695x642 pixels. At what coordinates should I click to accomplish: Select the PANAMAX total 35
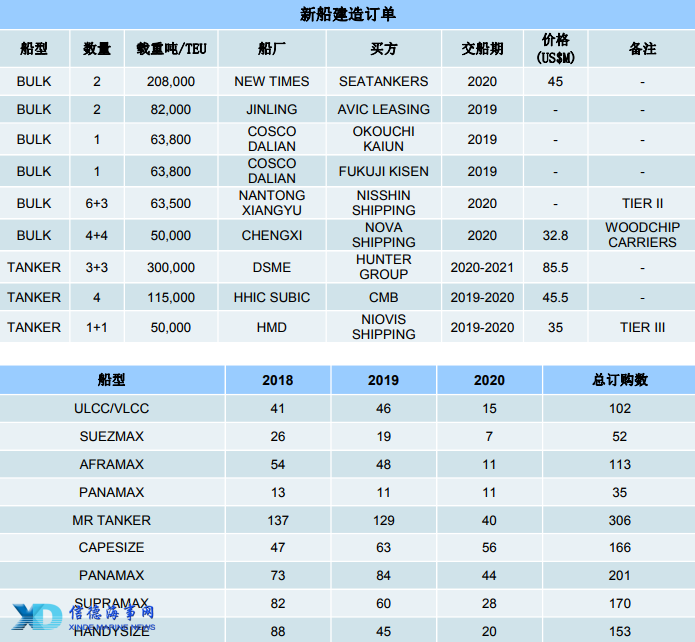(620, 492)
